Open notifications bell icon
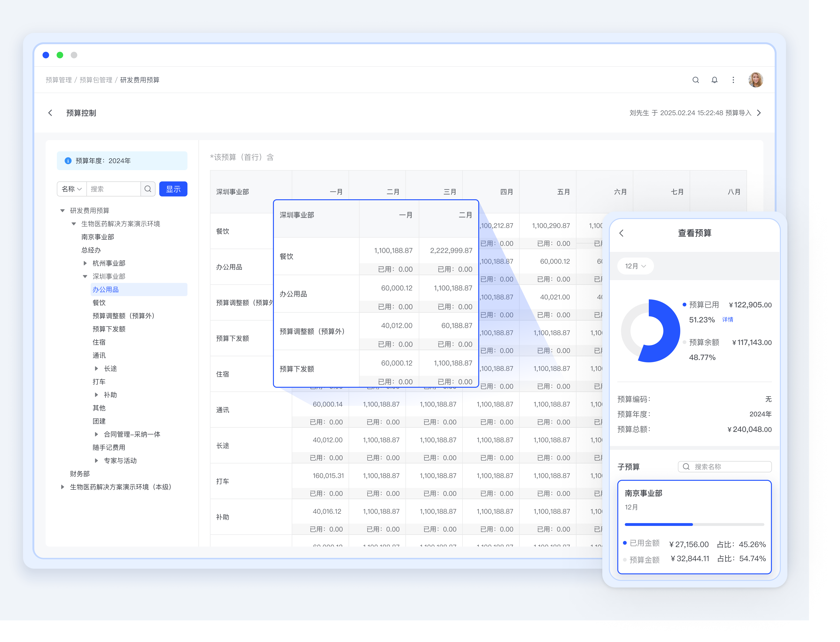This screenshot has height=642, width=840. click(714, 80)
